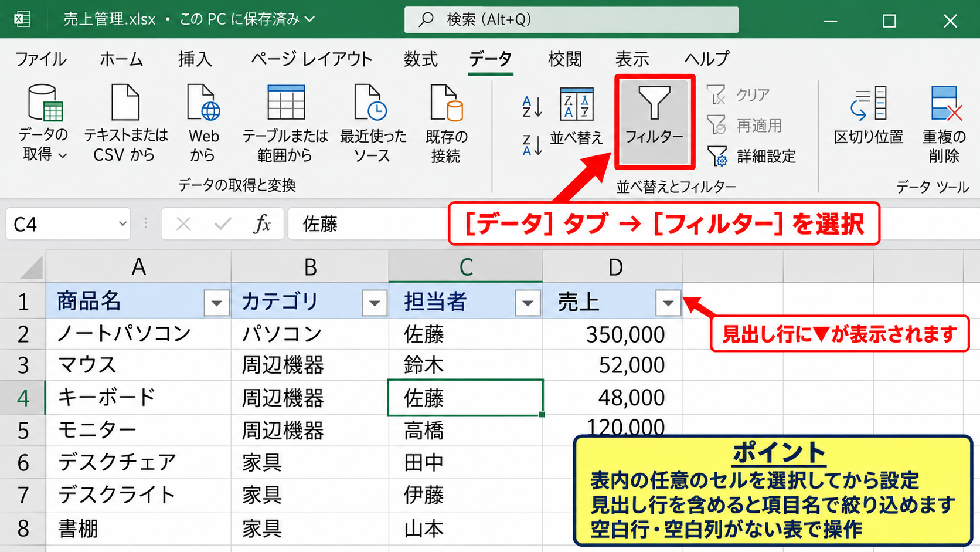Viewport: 980px width, 552px height.
Task: Import from テキストまたはCSV file
Action: (x=125, y=123)
